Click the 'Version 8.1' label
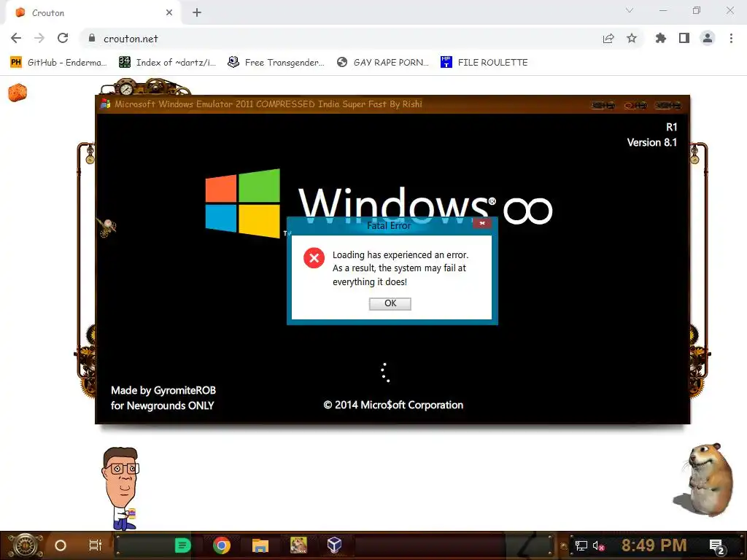Screen dimensions: 747x560 coord(651,142)
